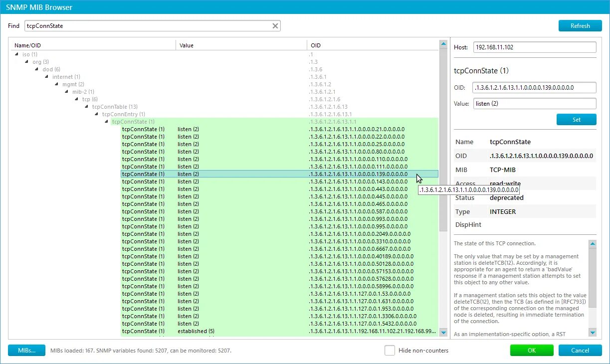Collapse the tcpConnTable (13) node

[87, 107]
